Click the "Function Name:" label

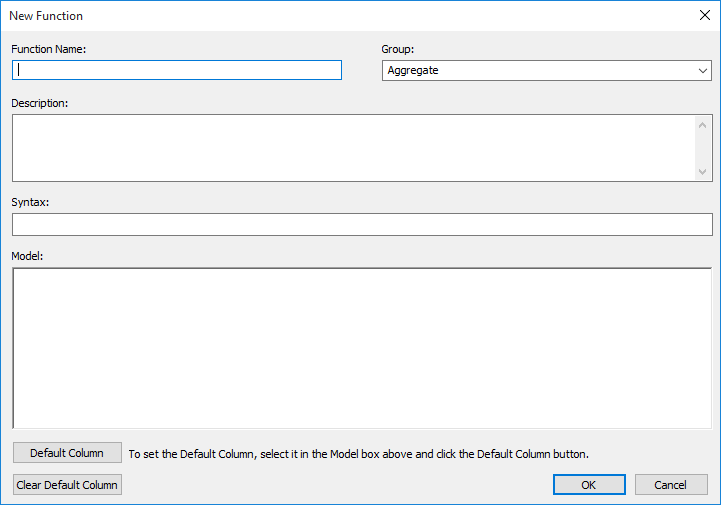click(49, 49)
